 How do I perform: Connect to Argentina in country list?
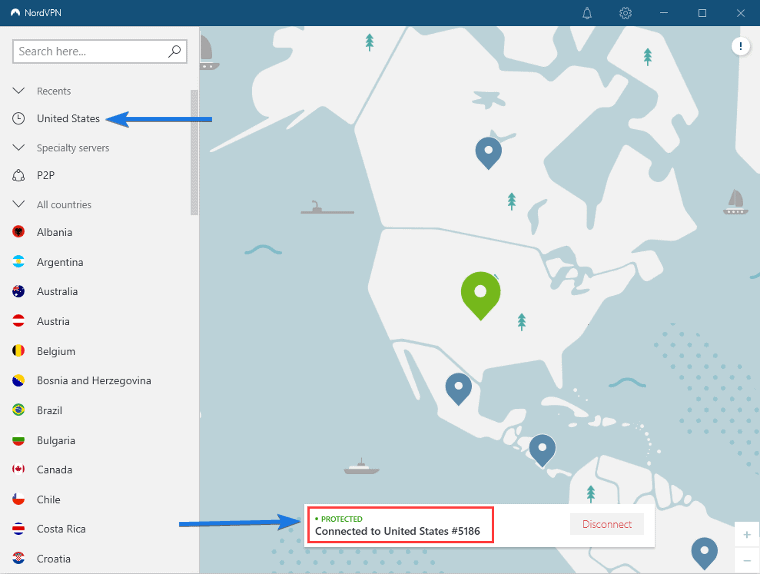tap(60, 262)
